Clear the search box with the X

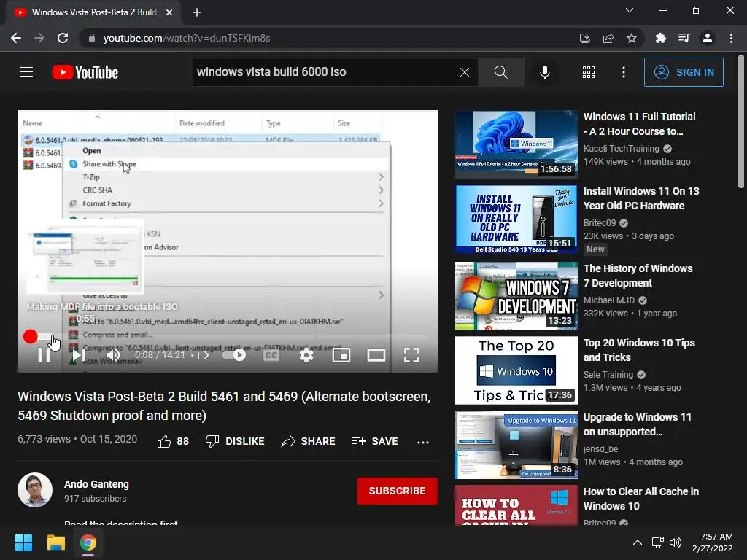[x=465, y=72]
